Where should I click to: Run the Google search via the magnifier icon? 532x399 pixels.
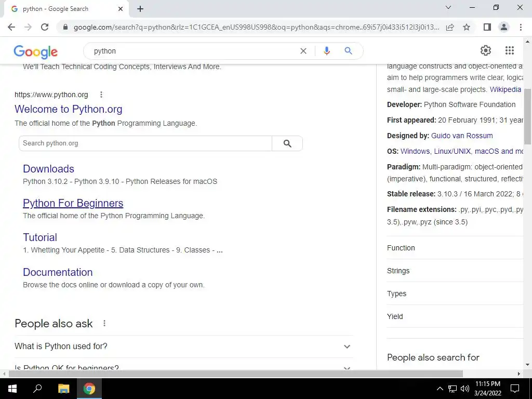pos(348,51)
